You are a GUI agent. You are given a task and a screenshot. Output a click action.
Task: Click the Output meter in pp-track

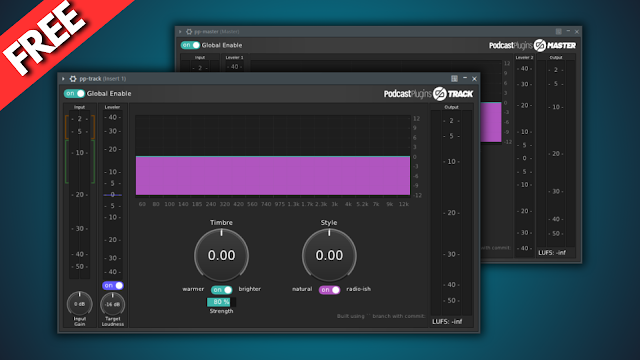(x=451, y=212)
